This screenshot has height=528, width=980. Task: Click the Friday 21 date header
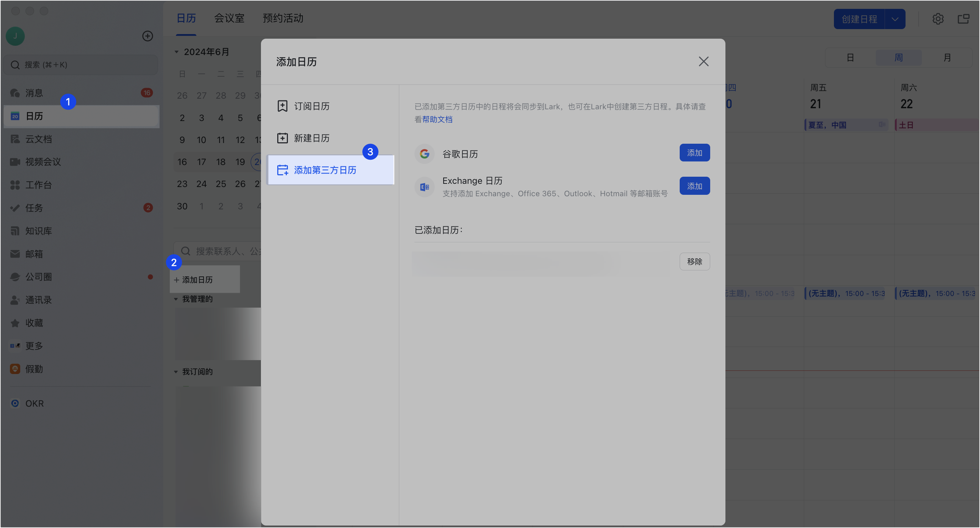coord(816,104)
